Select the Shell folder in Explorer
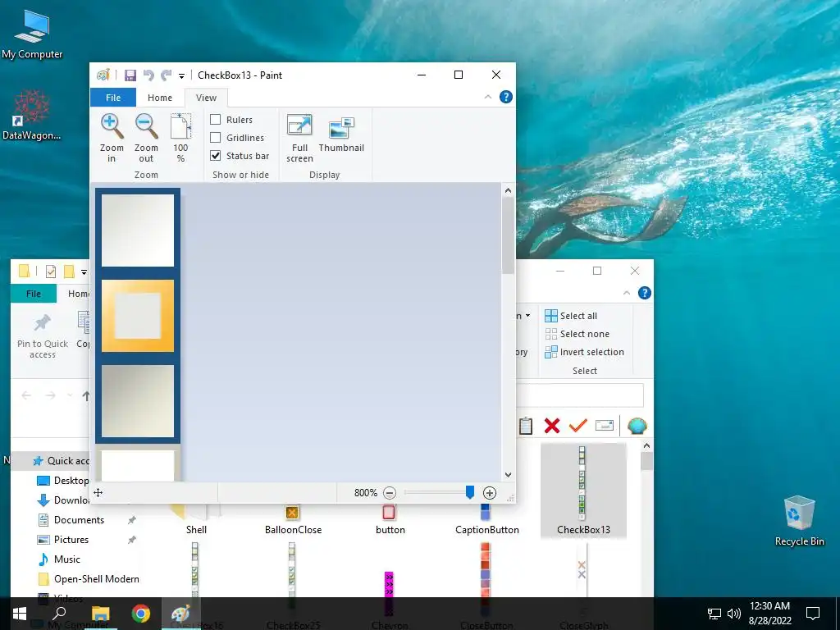Screen dimensions: 840x630 pyautogui.click(x=196, y=518)
